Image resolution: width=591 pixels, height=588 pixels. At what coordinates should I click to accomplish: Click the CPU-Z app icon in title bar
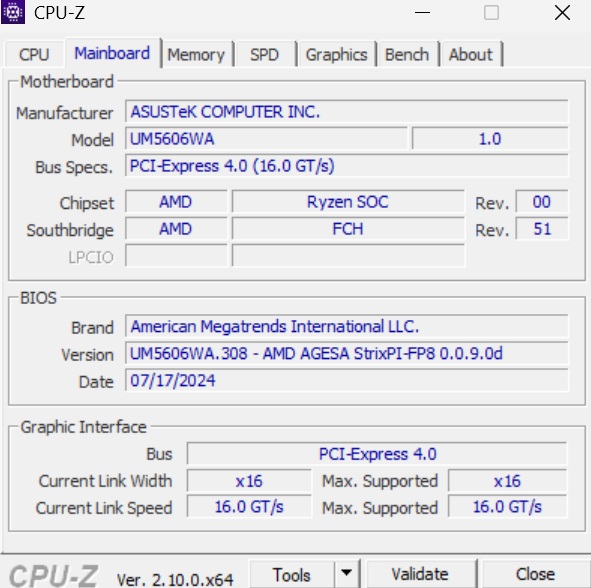13,12
